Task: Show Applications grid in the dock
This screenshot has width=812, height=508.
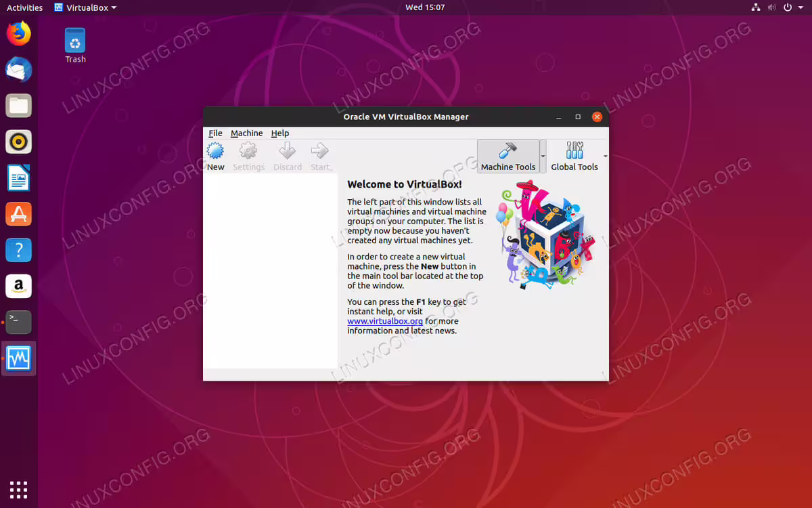Action: tap(19, 489)
